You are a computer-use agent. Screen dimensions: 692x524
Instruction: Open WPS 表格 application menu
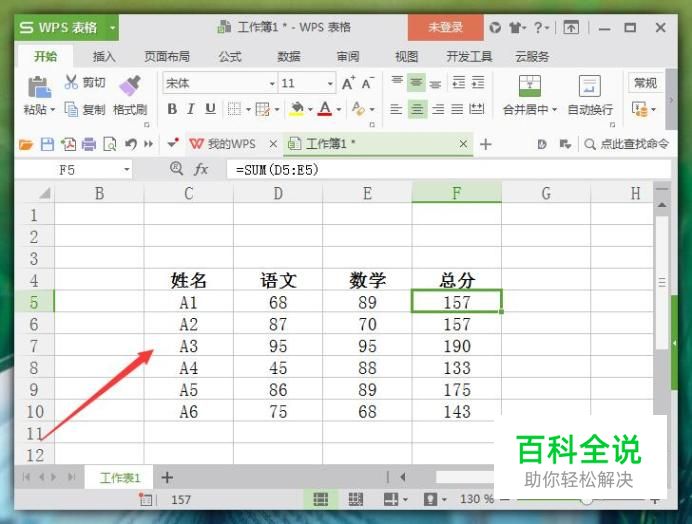[x=66, y=27]
